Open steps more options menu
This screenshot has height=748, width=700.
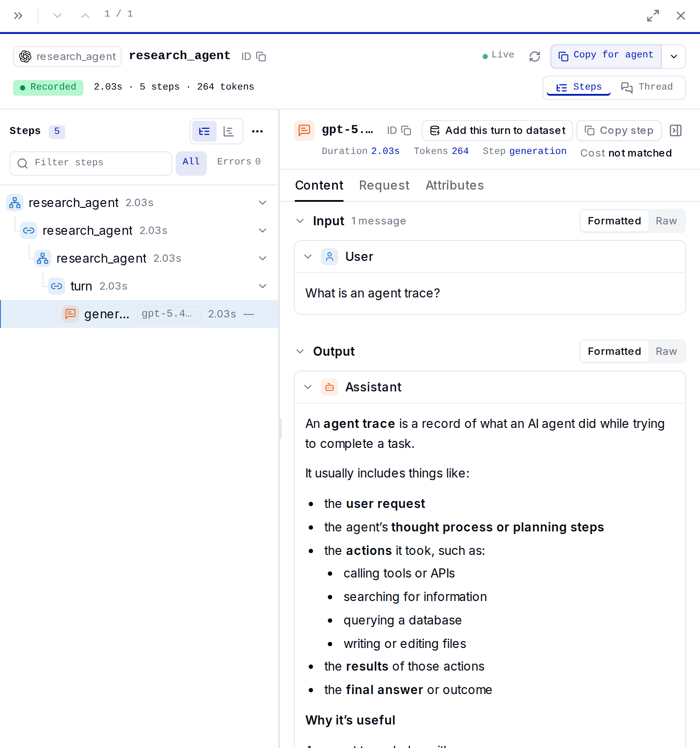(x=257, y=131)
